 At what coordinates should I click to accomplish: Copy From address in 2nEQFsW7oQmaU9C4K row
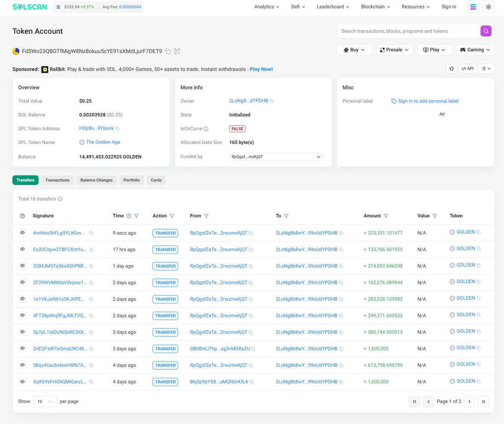click(253, 349)
